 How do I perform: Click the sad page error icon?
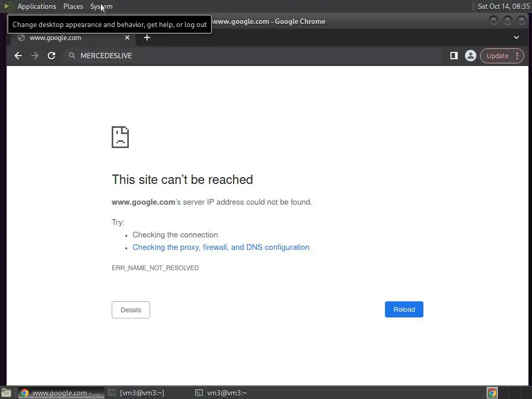[x=120, y=137]
